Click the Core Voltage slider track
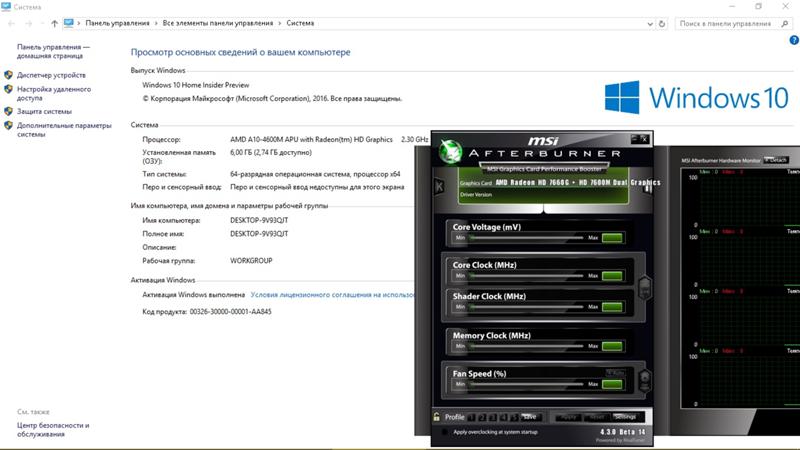The height and width of the screenshot is (450, 800). tap(527, 238)
